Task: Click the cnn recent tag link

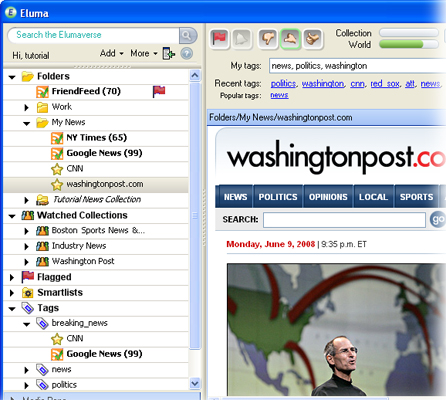Action: point(357,84)
